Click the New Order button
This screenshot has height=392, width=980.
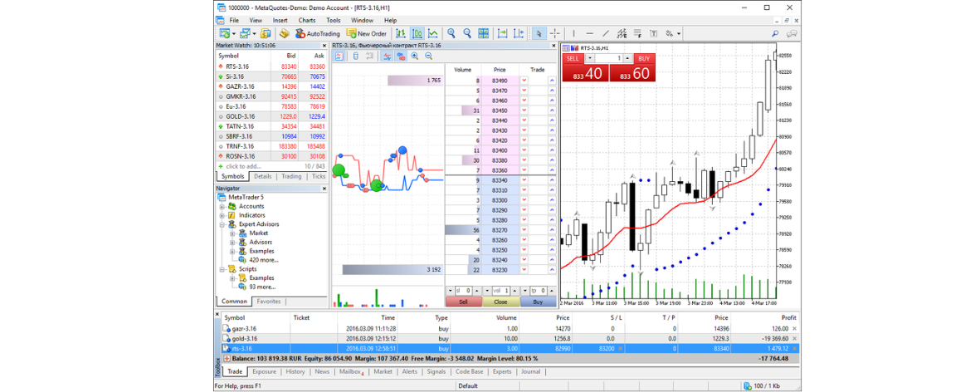click(366, 34)
